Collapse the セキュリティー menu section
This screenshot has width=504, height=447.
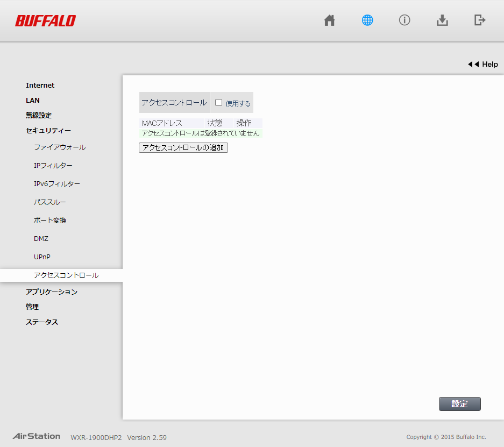click(x=48, y=131)
